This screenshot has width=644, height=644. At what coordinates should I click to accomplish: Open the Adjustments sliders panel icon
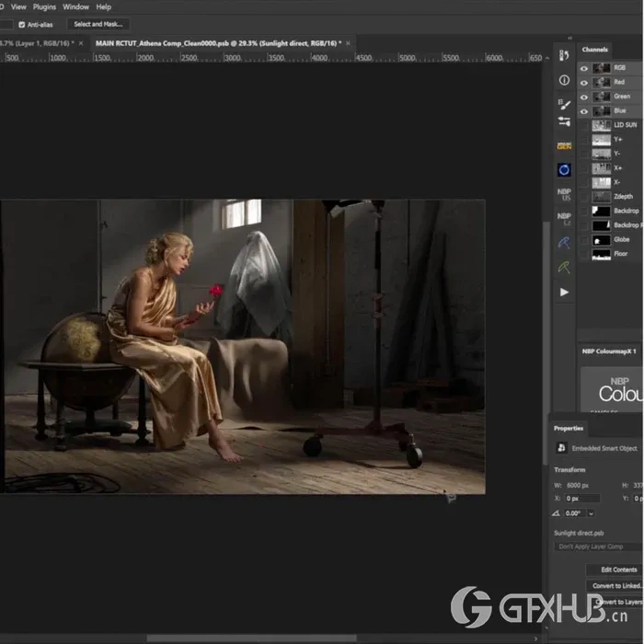click(564, 121)
